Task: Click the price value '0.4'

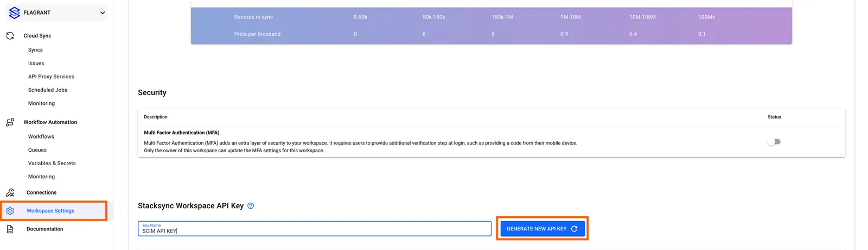Action: pos(633,34)
